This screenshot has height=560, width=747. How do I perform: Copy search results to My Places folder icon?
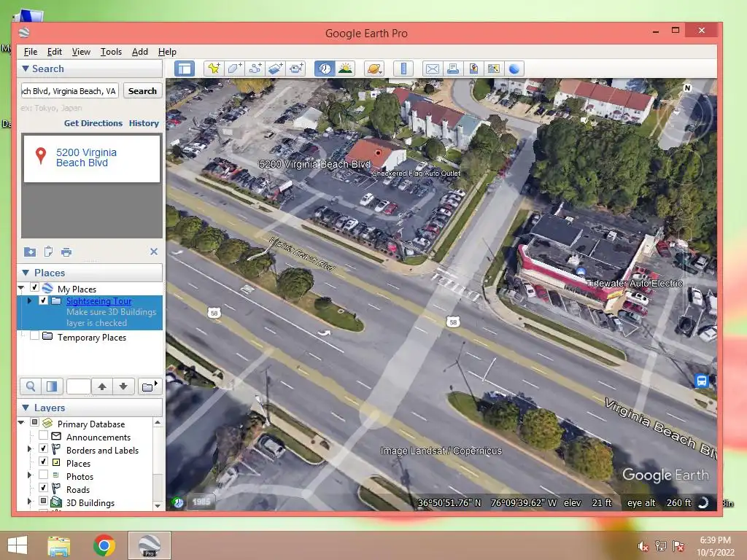click(29, 252)
